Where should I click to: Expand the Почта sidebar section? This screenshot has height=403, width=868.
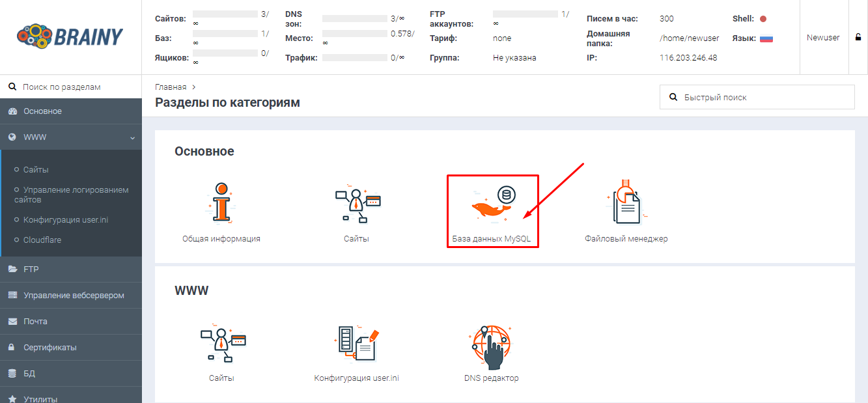point(70,321)
